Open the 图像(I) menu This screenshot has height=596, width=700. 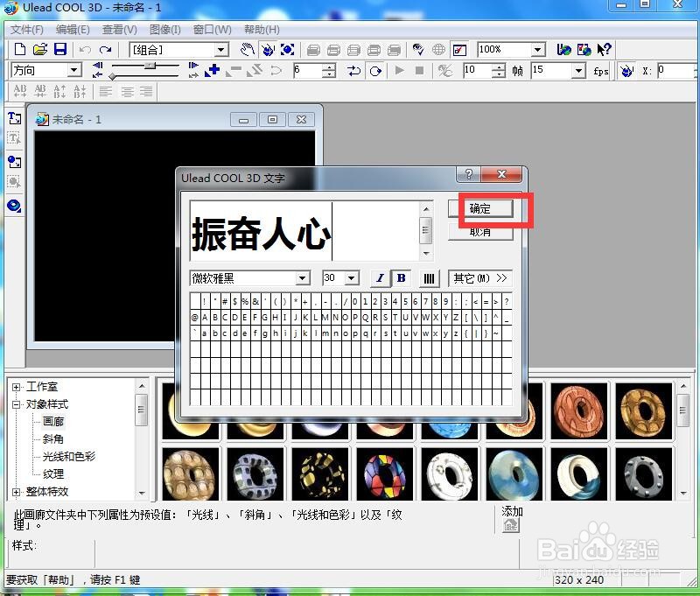(164, 30)
